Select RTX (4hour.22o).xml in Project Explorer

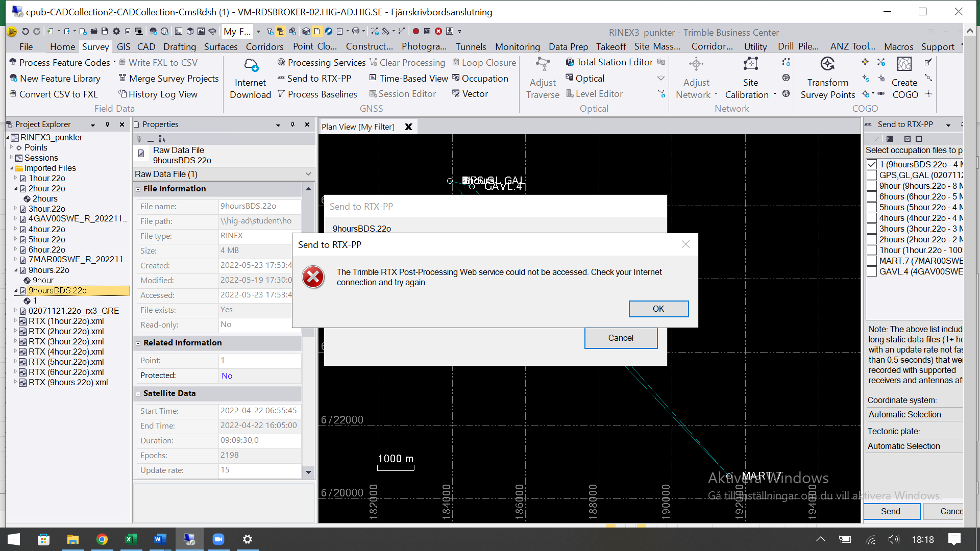click(x=66, y=352)
